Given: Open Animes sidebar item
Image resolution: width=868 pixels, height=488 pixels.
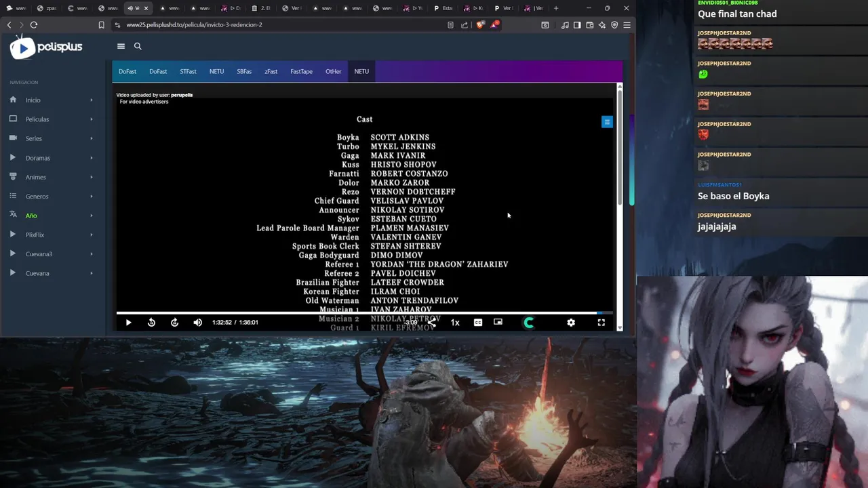Looking at the screenshot, I should click(36, 177).
